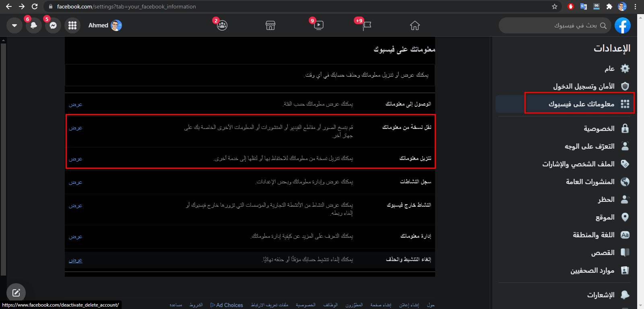Reload page with browser refresh button
This screenshot has height=309, width=644.
click(35, 6)
